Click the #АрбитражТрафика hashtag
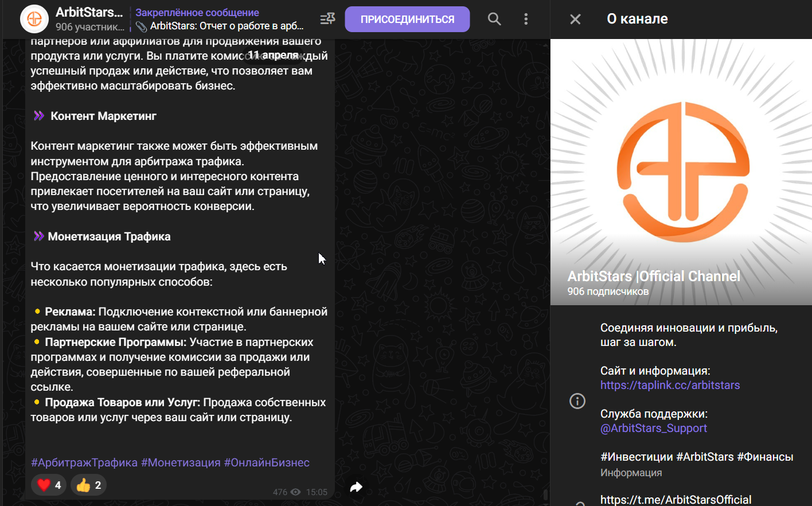 tap(84, 462)
